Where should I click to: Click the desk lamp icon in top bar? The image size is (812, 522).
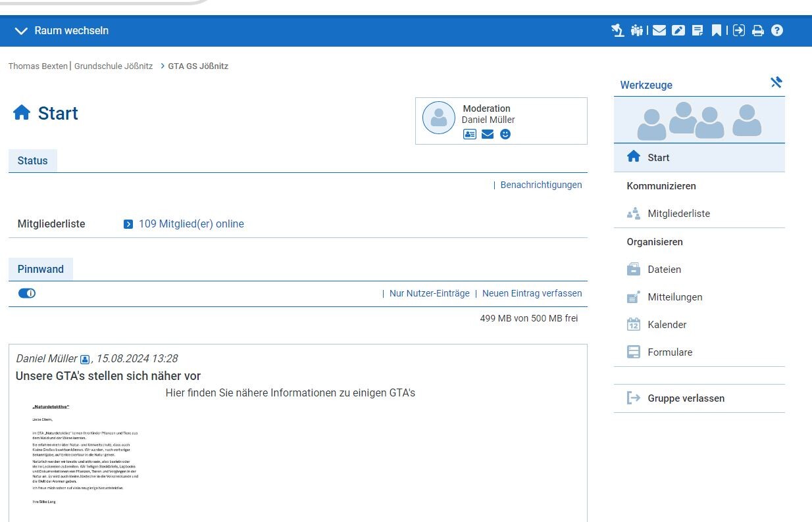pos(617,30)
